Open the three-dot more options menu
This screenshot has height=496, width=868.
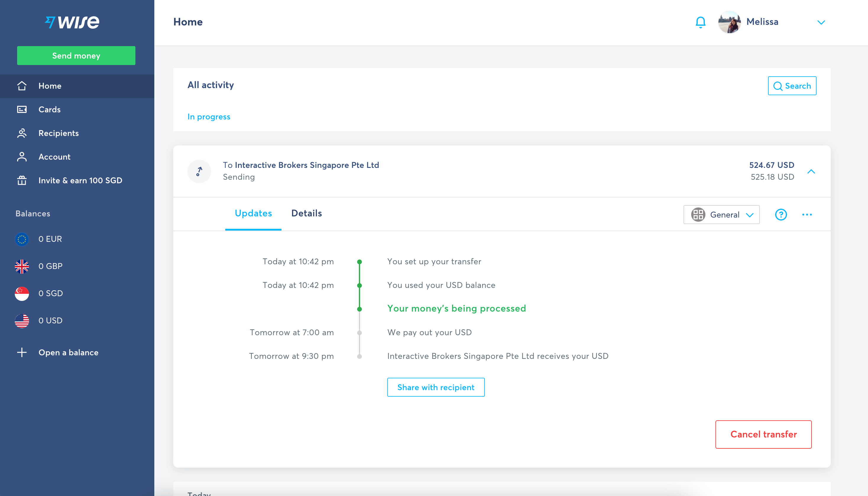(x=807, y=215)
